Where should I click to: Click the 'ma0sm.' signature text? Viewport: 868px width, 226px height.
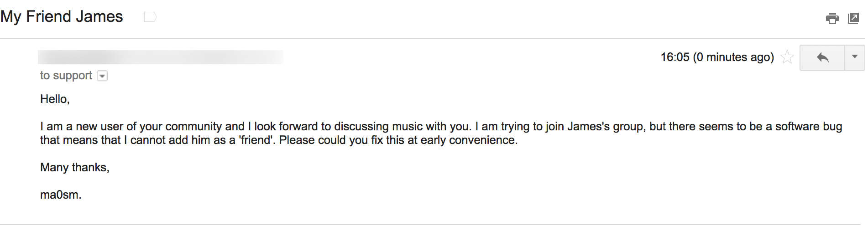point(61,195)
